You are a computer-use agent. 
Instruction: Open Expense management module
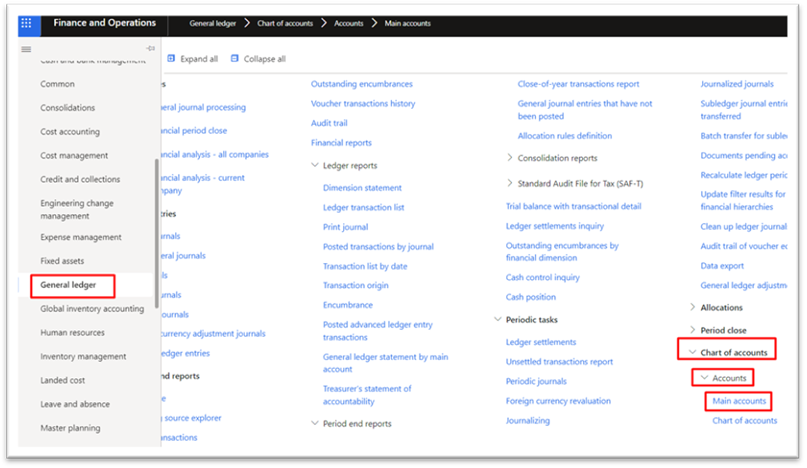[x=81, y=237]
